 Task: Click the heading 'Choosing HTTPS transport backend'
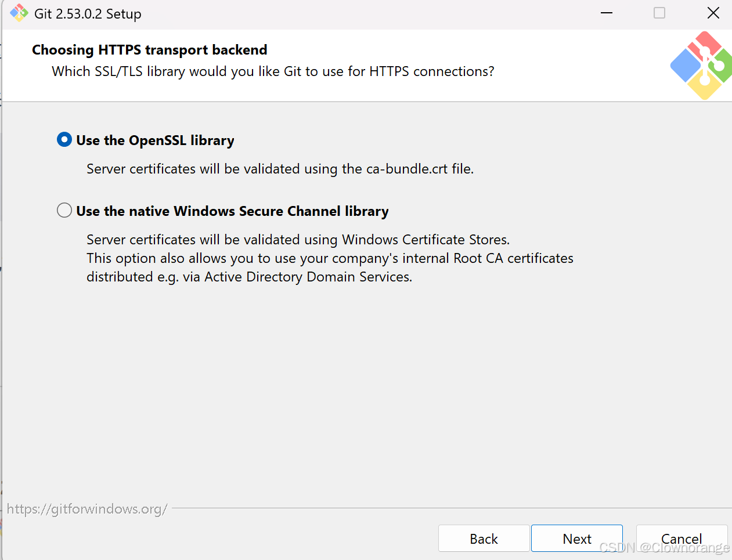pos(150,50)
